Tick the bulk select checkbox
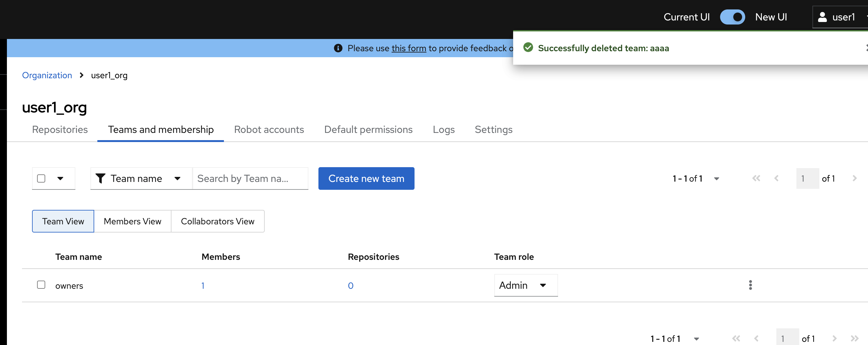Viewport: 868px width, 345px height. coord(41,178)
